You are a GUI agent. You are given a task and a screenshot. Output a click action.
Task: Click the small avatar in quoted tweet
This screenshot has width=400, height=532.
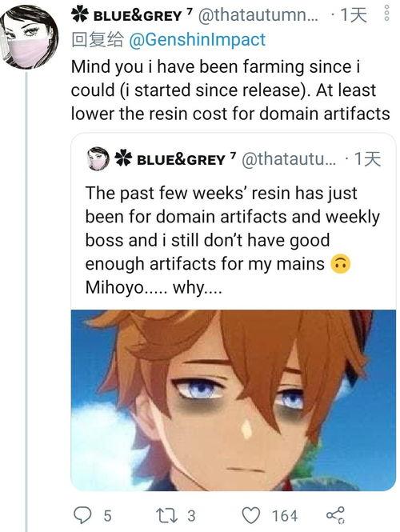98,158
